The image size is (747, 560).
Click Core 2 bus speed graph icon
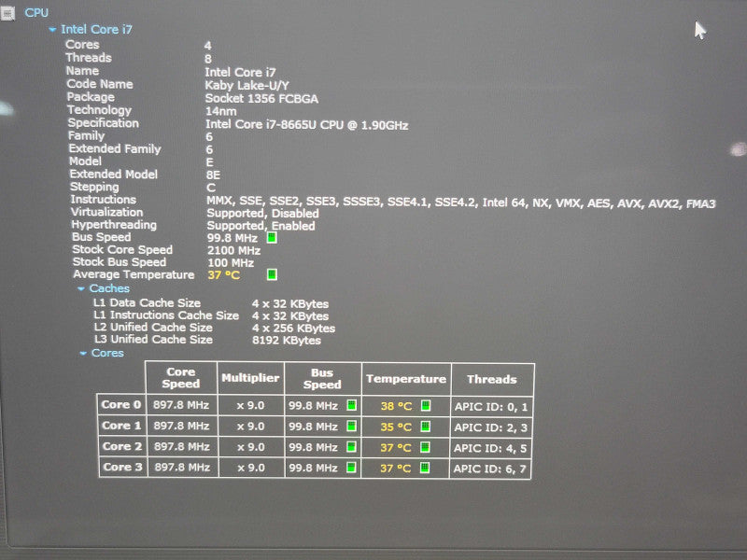click(351, 447)
